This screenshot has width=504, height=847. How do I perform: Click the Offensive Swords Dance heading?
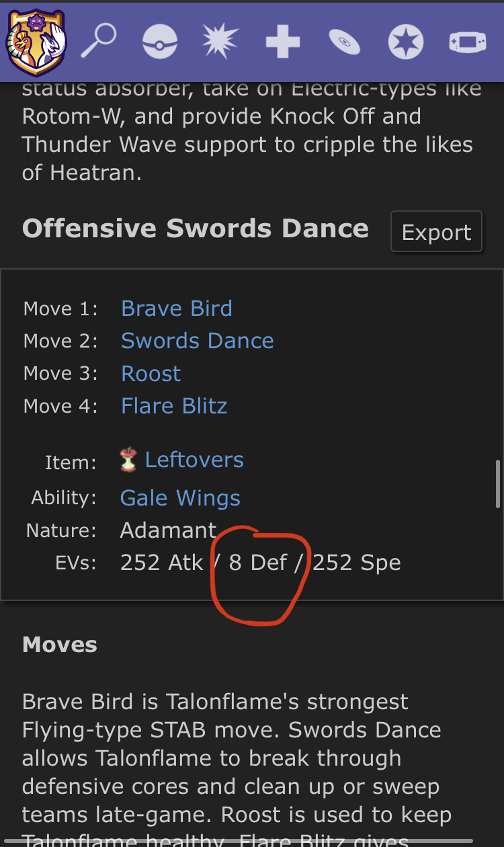(x=196, y=229)
